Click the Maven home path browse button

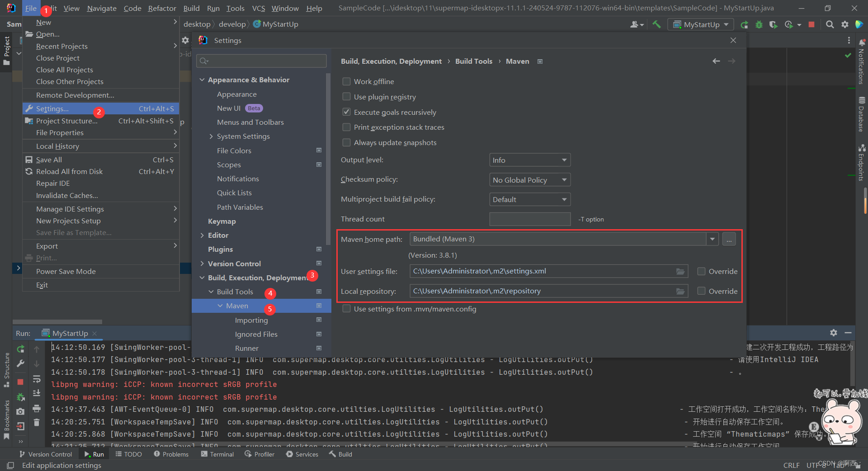[729, 239]
